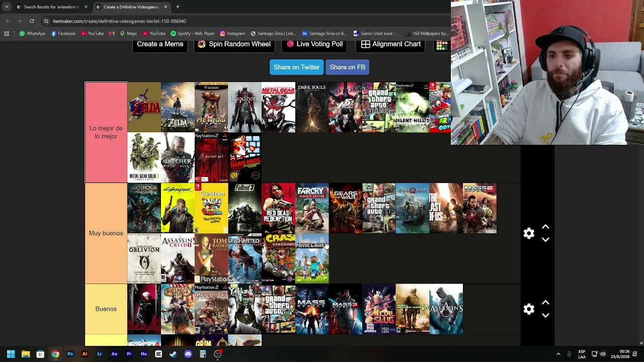Move the Muy buenos tier down

point(545,240)
